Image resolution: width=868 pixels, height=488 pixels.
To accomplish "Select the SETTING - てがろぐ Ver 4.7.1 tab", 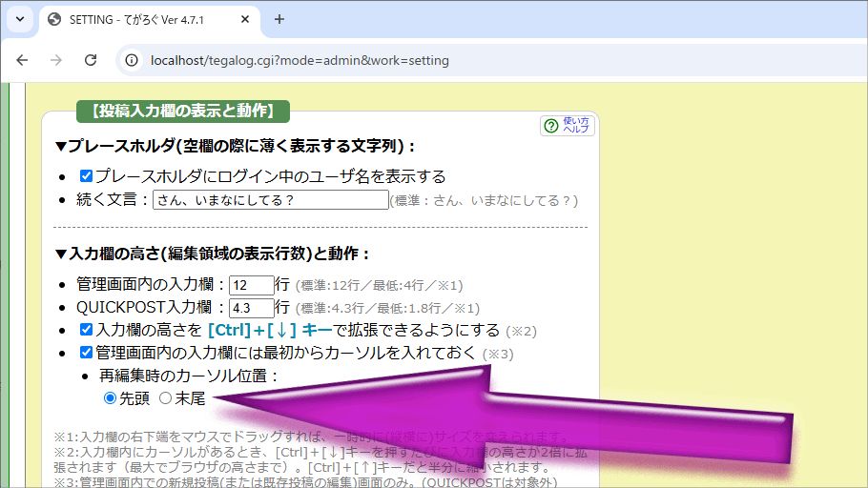I will [x=150, y=20].
